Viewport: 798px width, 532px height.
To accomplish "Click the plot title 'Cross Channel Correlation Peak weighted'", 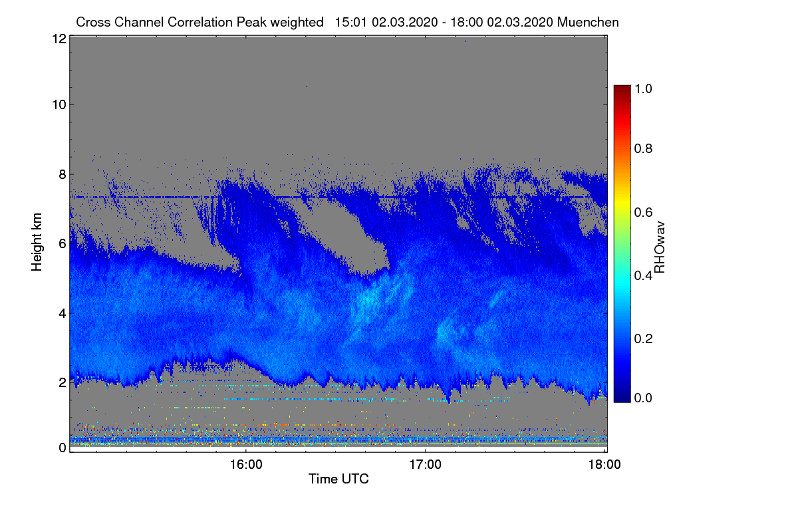I will pos(200,22).
